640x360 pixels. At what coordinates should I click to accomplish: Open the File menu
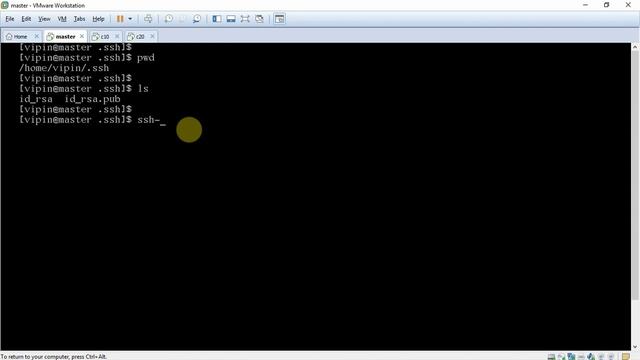coord(10,19)
